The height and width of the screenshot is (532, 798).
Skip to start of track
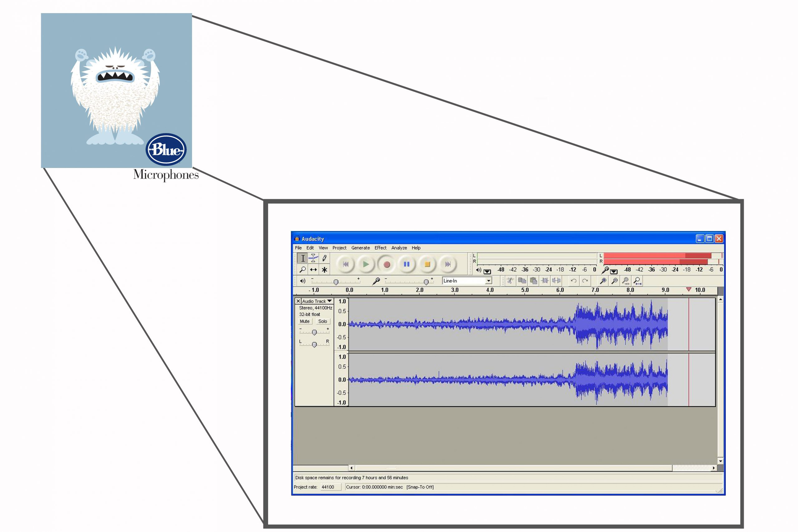345,264
